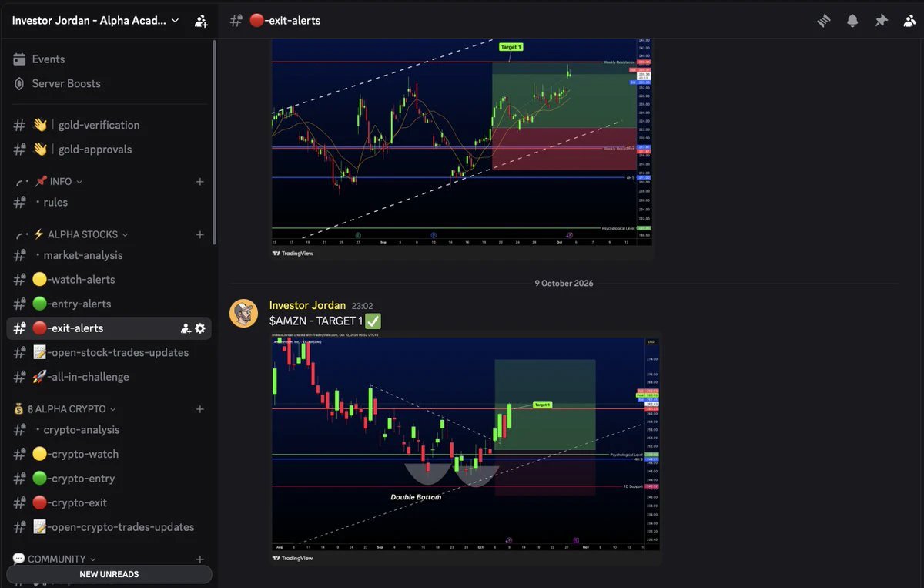Open notification settings bell icon
Viewport: 924px width, 588px height.
[852, 21]
